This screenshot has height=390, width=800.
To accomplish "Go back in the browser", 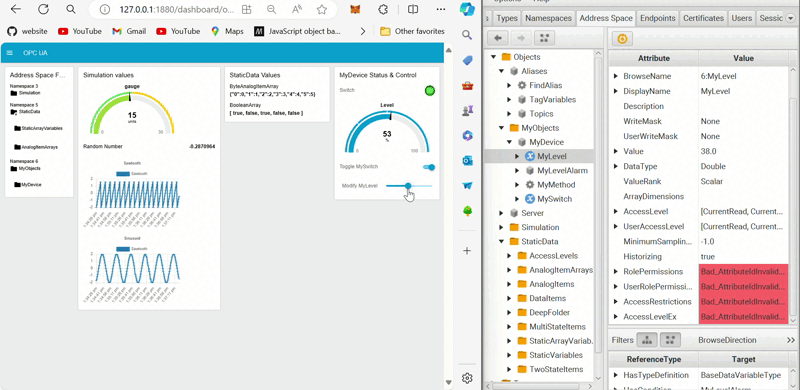I will (16, 9).
